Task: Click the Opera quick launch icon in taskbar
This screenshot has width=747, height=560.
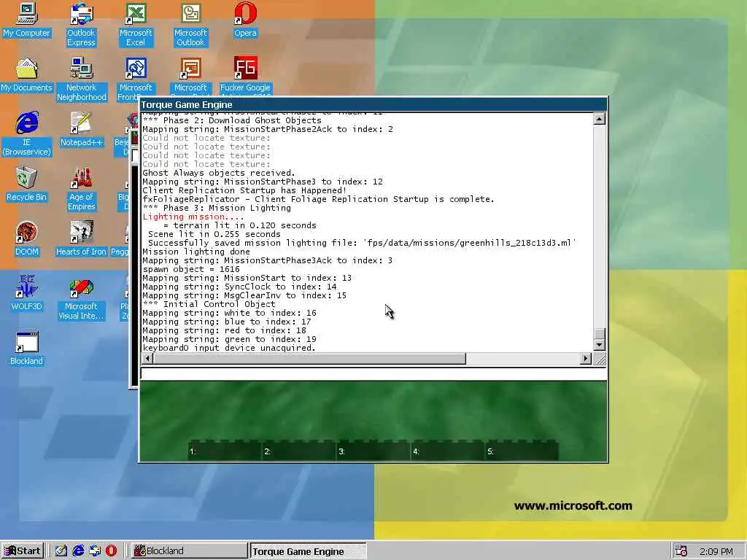Action: click(111, 551)
